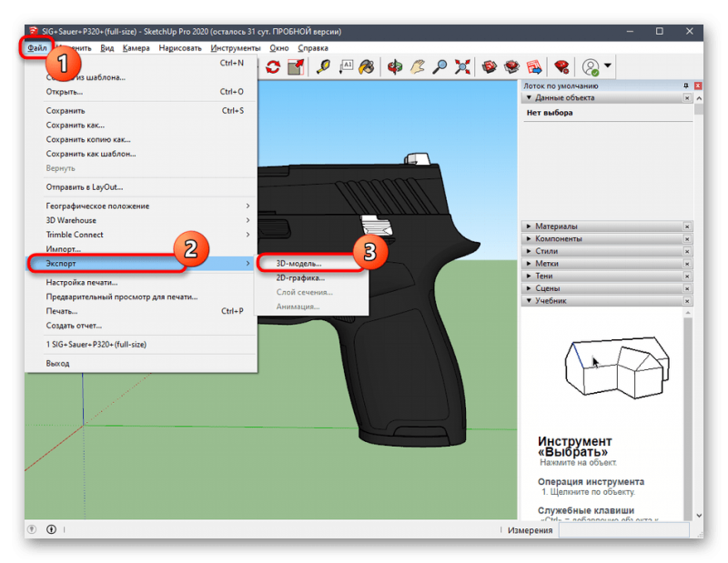Viewport: 728px width, 563px height.
Task: Select the Zoom magnifier tool
Action: pos(440,67)
